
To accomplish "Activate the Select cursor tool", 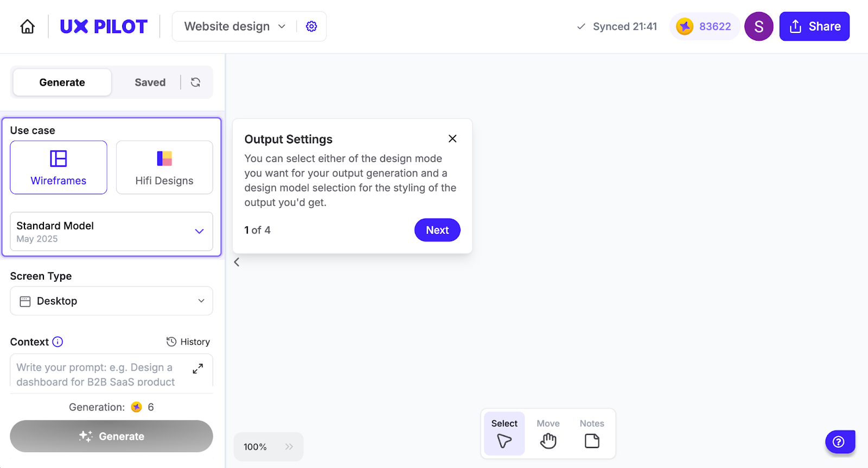I will (505, 433).
